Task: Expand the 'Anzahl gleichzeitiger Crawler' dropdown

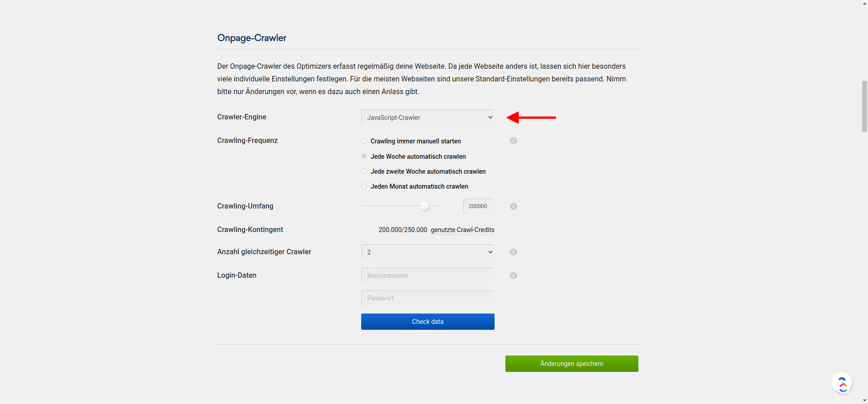Action: 427,252
